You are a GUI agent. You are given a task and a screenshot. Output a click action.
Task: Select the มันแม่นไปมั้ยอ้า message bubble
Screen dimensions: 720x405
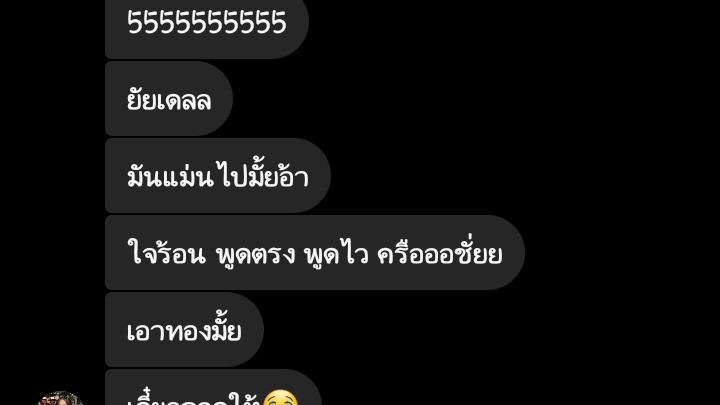click(218, 175)
